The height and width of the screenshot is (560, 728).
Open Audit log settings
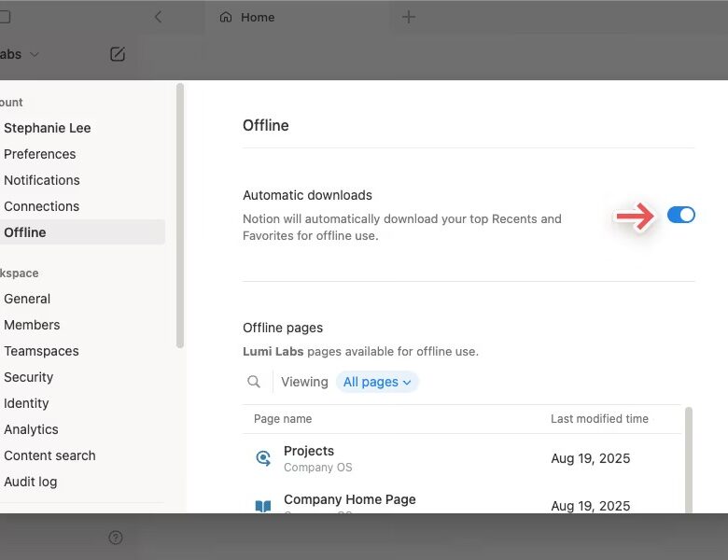[31, 482]
